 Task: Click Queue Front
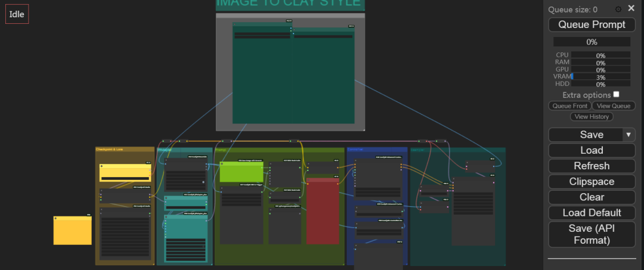tap(569, 106)
